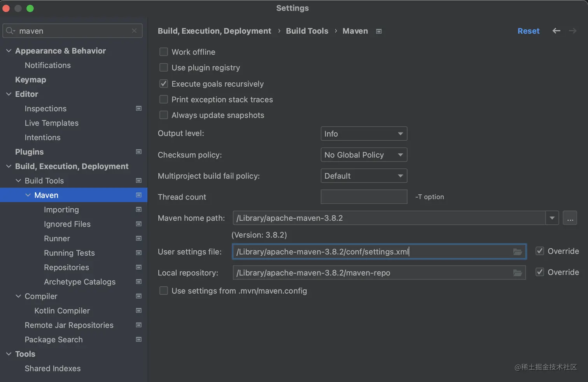
Task: Click the back arrow in settings header
Action: (556, 31)
